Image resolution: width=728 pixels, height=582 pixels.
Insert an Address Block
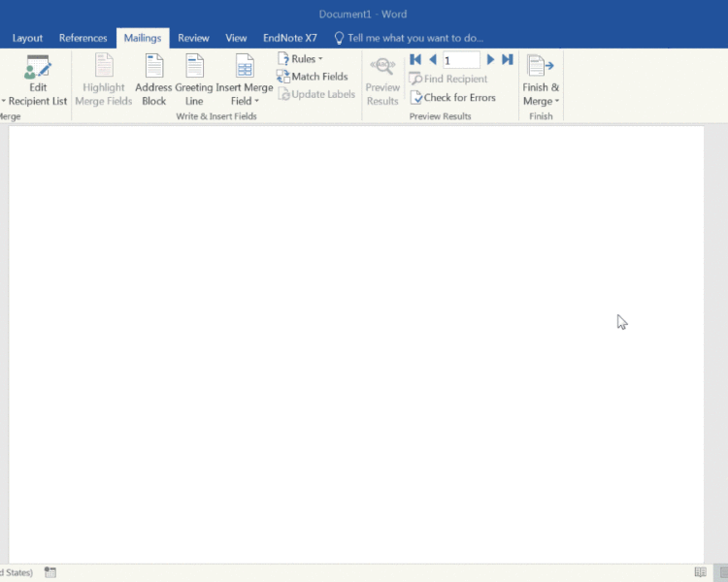point(153,80)
